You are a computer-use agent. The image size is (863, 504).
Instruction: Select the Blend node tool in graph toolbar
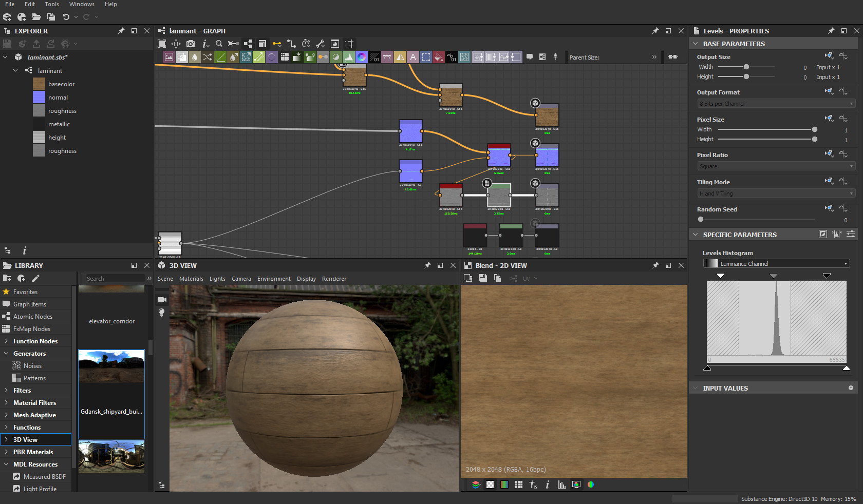181,57
